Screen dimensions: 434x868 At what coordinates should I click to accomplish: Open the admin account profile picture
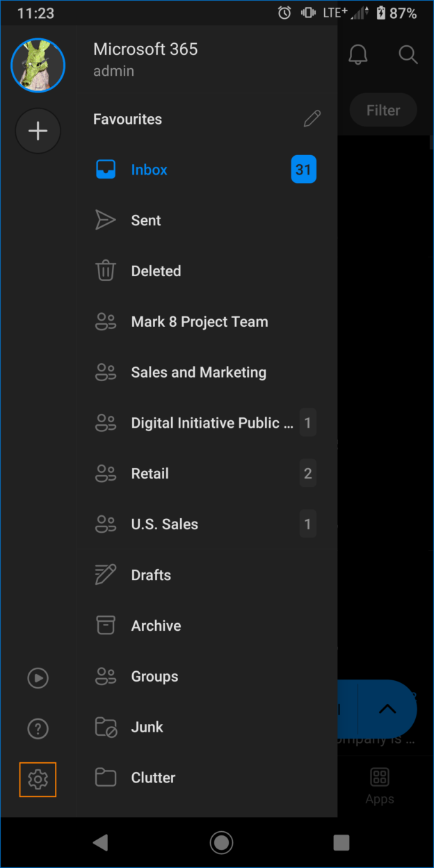pyautogui.click(x=38, y=65)
